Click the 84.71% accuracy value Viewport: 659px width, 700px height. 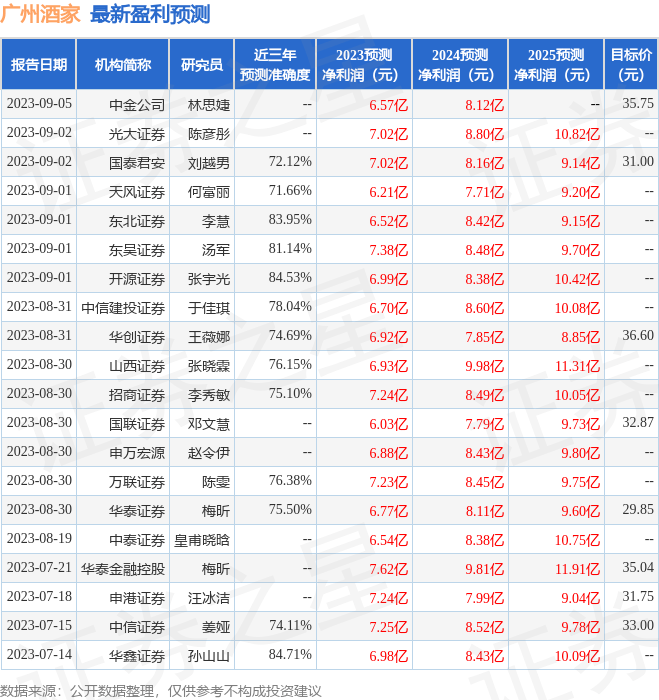tap(290, 655)
